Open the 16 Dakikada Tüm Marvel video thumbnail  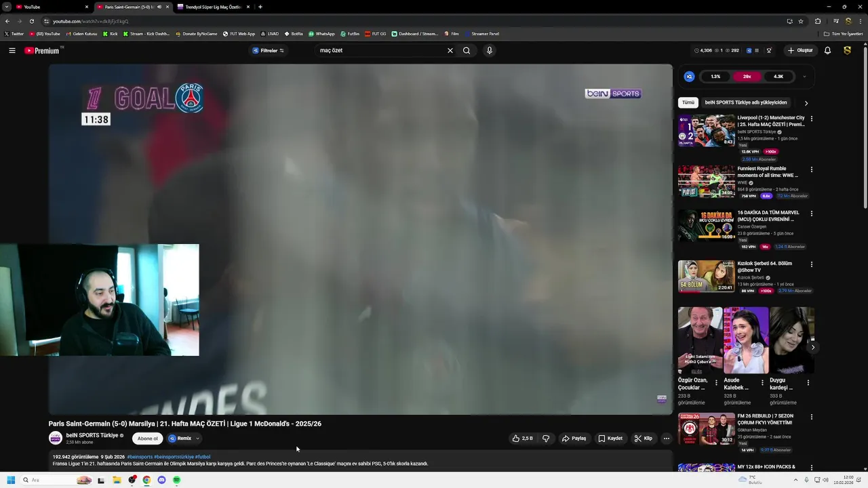[x=707, y=225]
